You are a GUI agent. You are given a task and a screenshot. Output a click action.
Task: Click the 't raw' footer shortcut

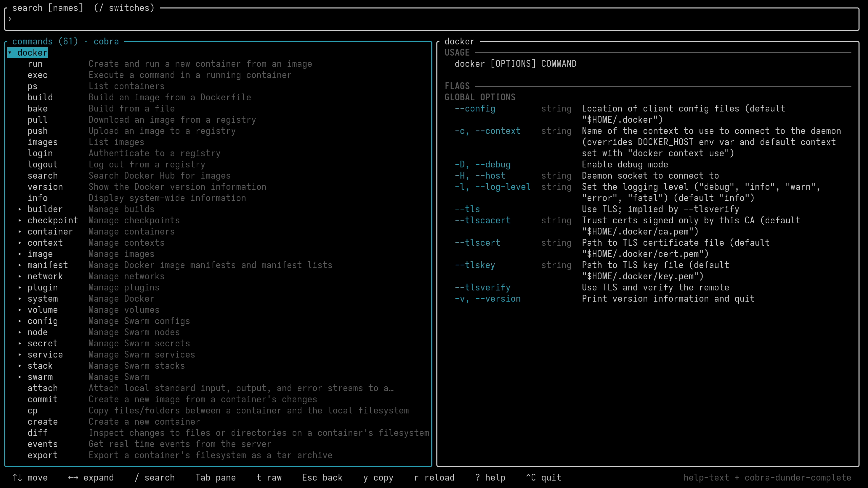pyautogui.click(x=269, y=478)
